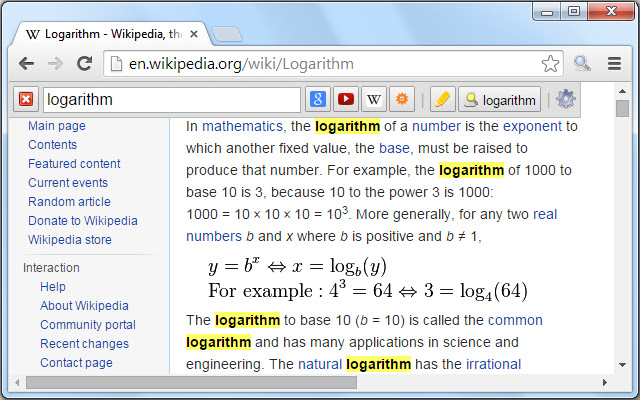Follow the 'mathematics' article link
Viewport: 640px width, 400px height.
point(245,127)
